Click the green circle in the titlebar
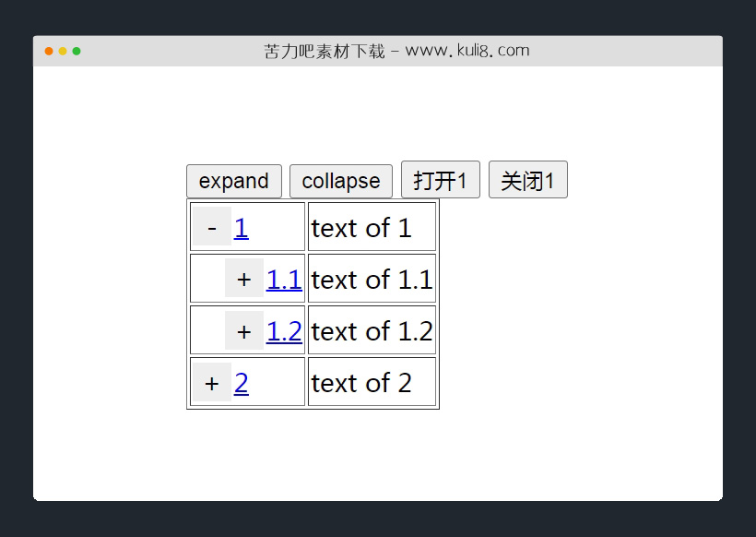This screenshot has height=537, width=756. pos(77,52)
